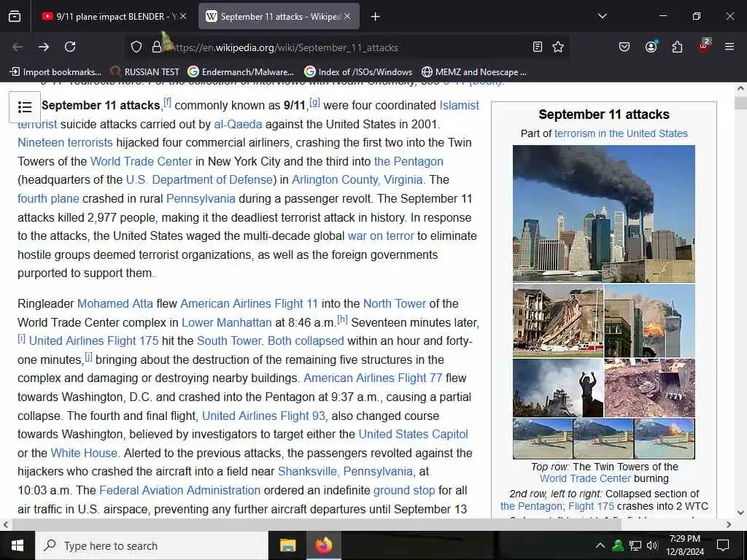Open terrorism in the United States infobox link

(x=621, y=133)
